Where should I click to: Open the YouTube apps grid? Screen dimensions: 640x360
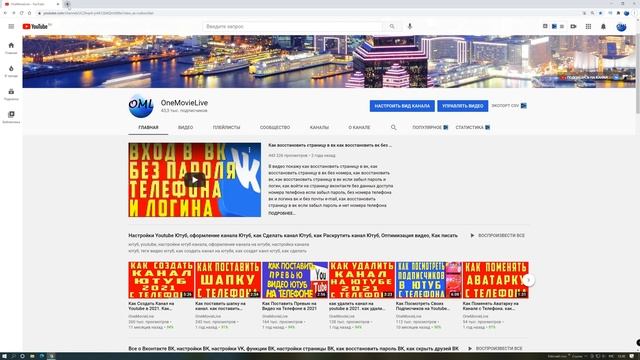(588, 27)
